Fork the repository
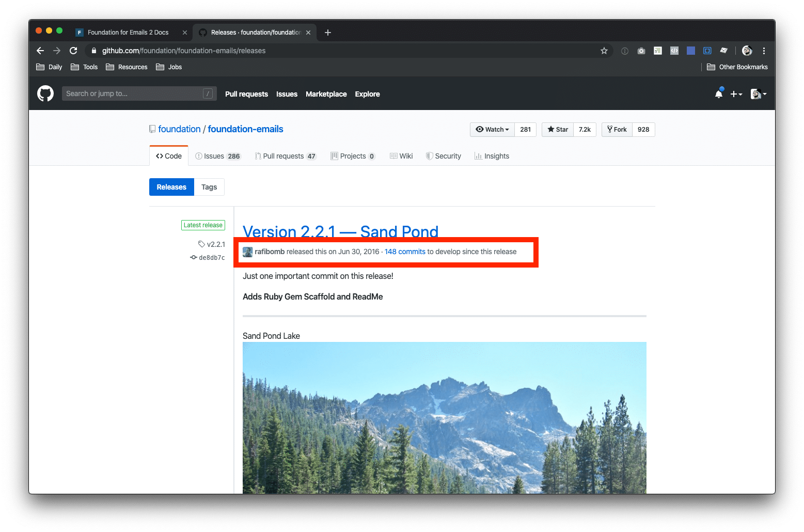This screenshot has width=804, height=532. 617,130
